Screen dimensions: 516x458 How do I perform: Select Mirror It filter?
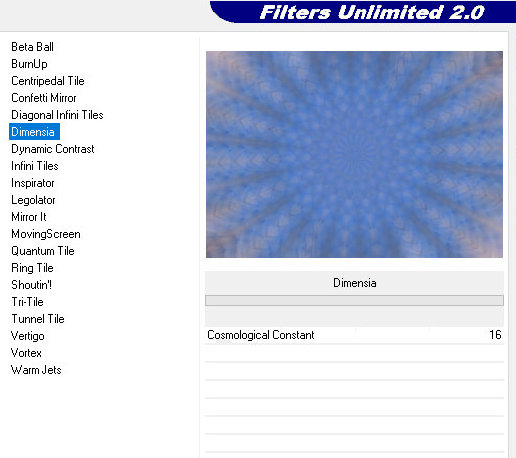(29, 217)
